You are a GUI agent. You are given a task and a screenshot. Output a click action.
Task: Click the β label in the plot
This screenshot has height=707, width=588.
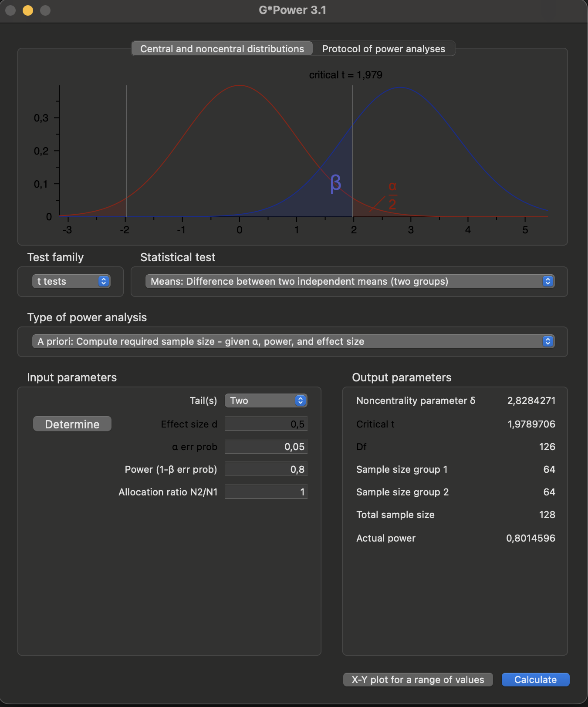(x=335, y=183)
